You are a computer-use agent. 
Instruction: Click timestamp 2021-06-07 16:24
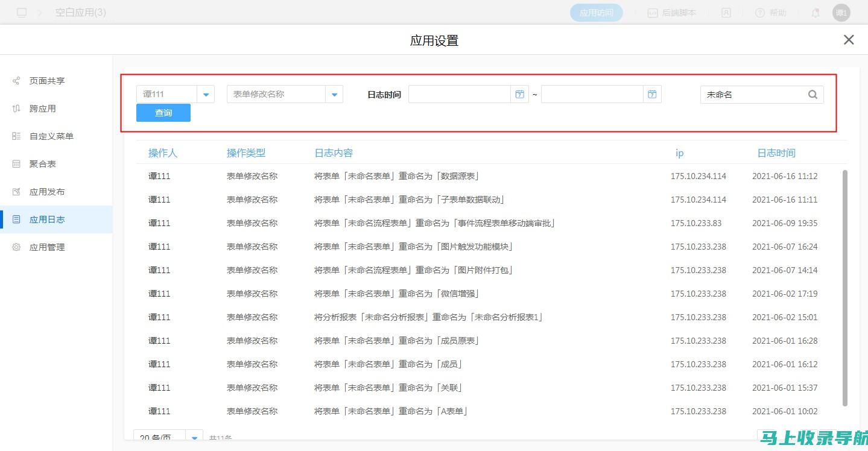click(x=785, y=247)
